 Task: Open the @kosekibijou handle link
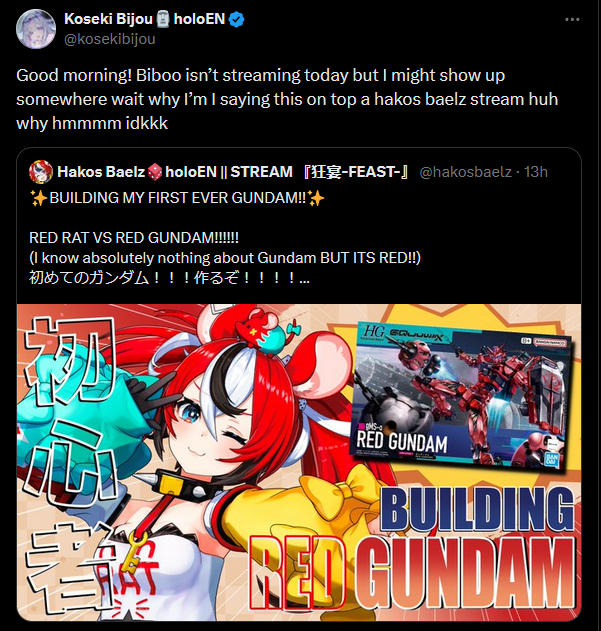(x=110, y=39)
